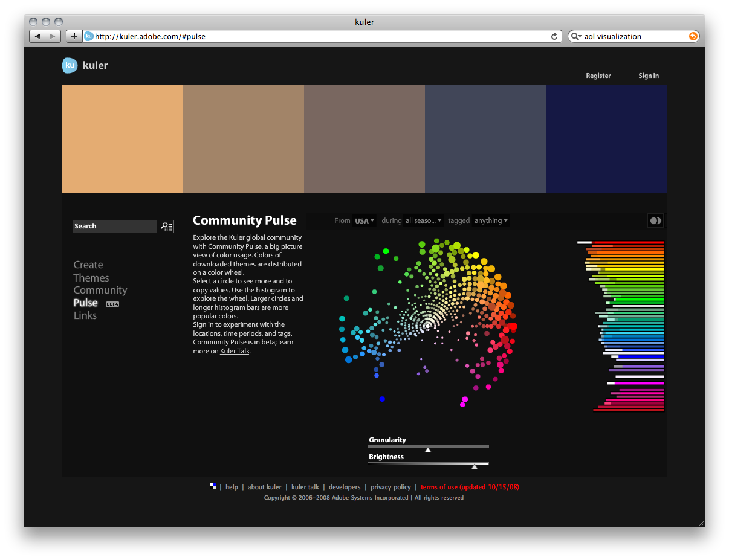
Task: Click the Sign In button
Action: pos(649,76)
